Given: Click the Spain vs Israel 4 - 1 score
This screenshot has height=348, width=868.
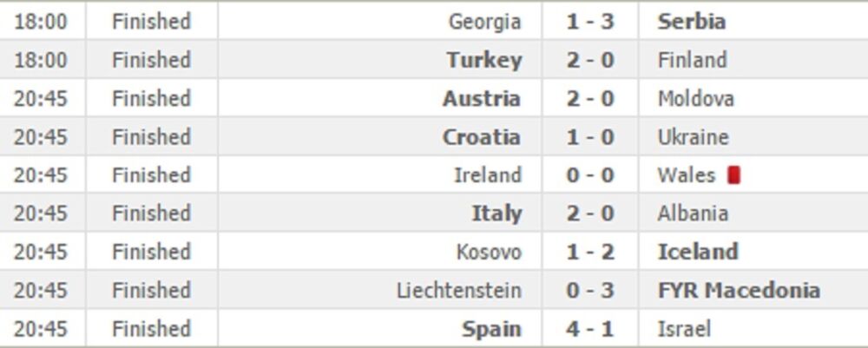Looking at the screenshot, I should (x=590, y=329).
